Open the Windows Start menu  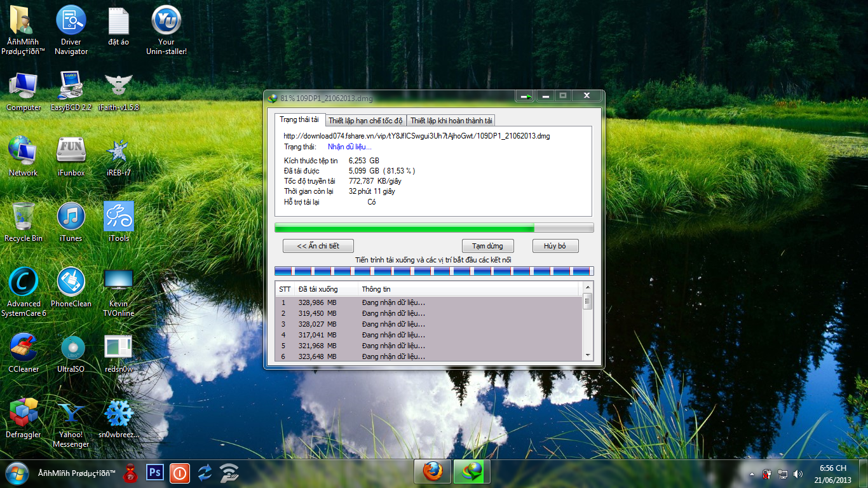tap(17, 473)
